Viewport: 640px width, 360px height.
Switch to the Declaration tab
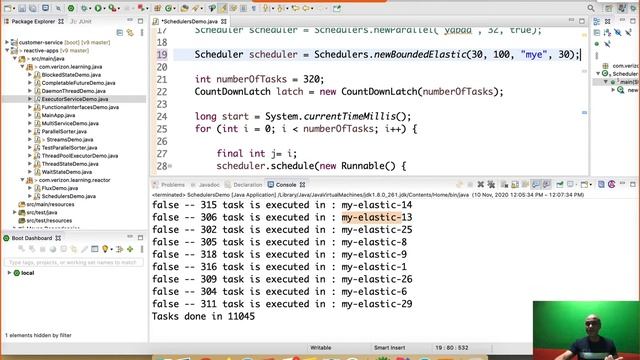coord(244,185)
